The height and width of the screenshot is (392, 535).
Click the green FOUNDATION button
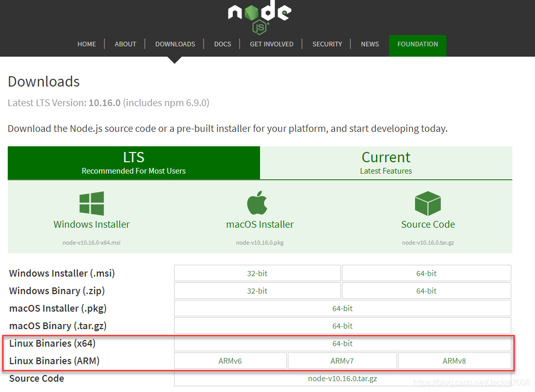pyautogui.click(x=418, y=45)
